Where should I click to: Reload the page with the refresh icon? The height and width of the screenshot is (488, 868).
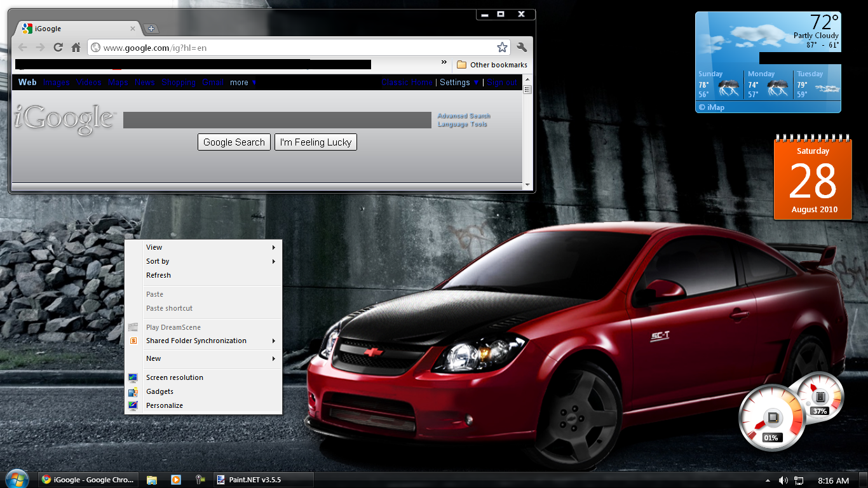click(x=58, y=46)
